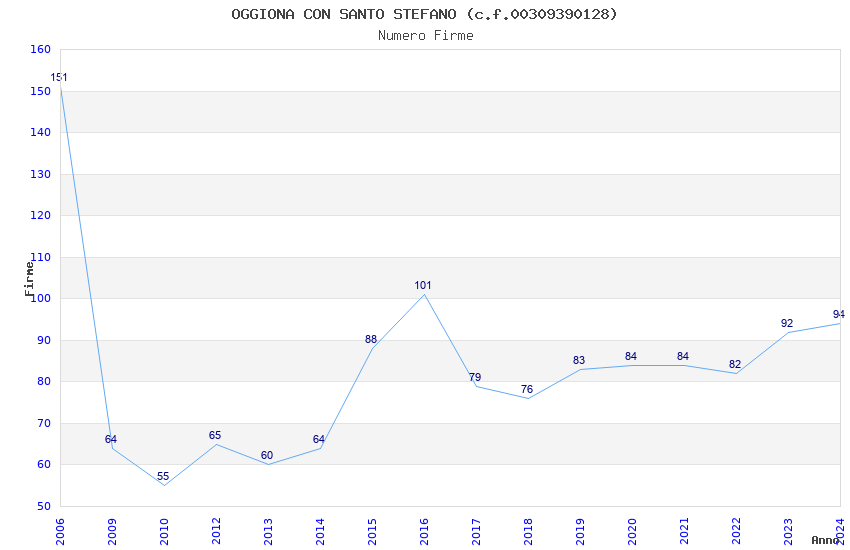Click the 160 tick on the Firme axis
Image resolution: width=850 pixels, height=550 pixels.
point(41,49)
